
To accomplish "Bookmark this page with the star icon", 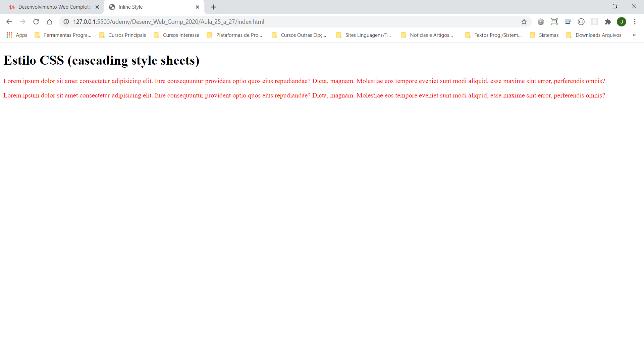I will [x=524, y=22].
